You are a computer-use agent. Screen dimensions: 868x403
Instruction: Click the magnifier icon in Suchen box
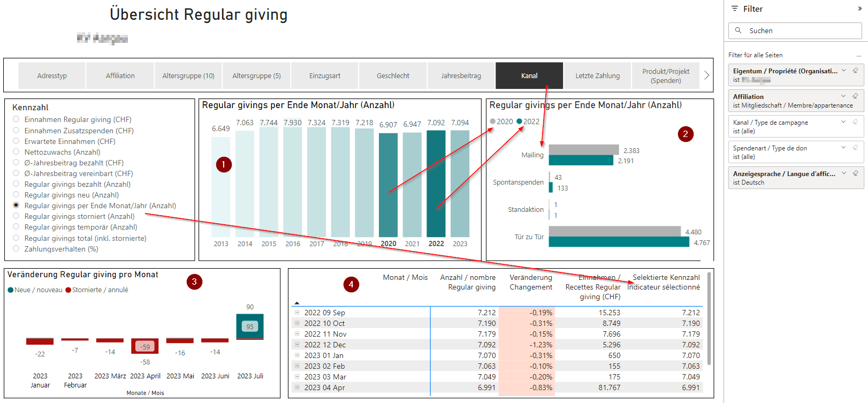[x=738, y=31]
